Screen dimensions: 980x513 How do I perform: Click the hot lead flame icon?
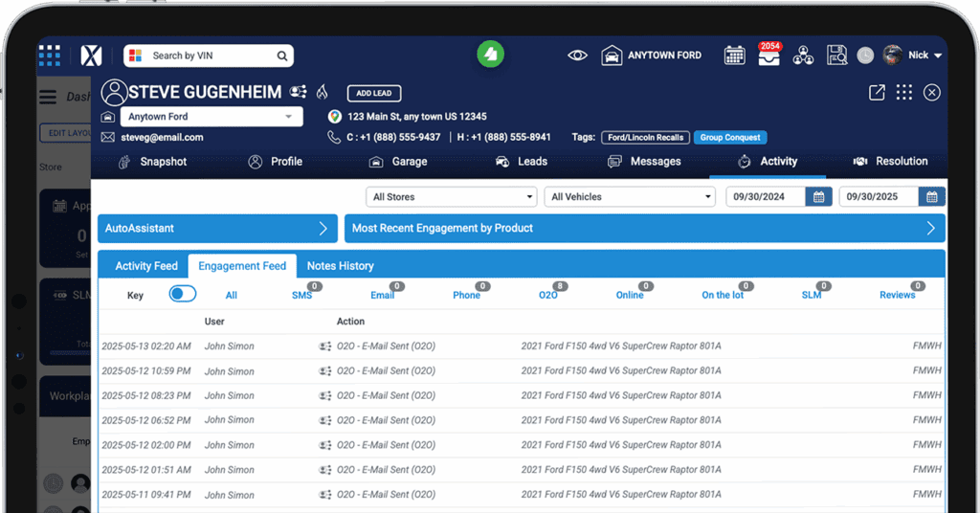coord(322,92)
